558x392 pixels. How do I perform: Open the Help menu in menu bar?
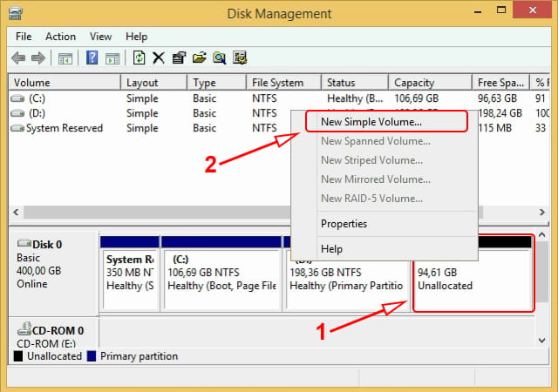pos(136,37)
